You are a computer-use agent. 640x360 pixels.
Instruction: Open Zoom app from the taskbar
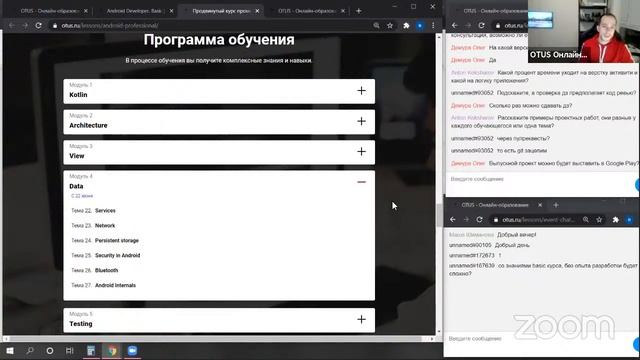coord(132,351)
